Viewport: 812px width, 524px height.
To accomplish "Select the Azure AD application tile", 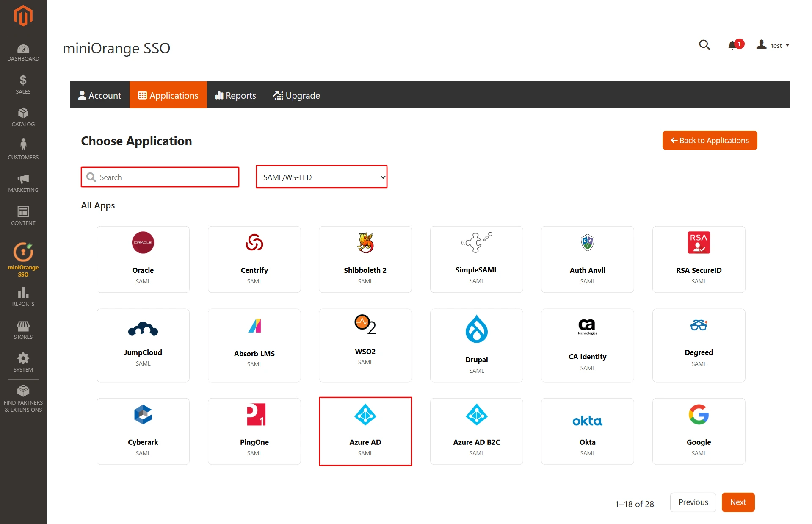I will point(365,431).
